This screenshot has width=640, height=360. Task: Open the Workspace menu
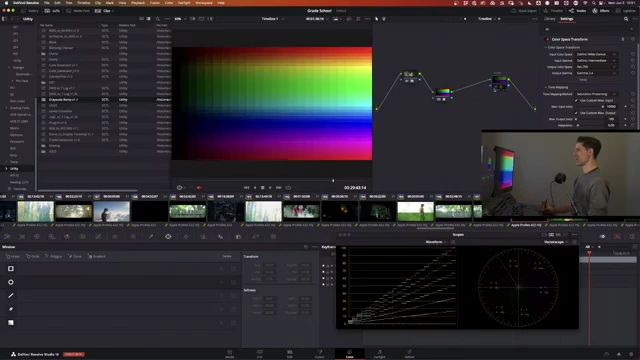(x=204, y=3)
